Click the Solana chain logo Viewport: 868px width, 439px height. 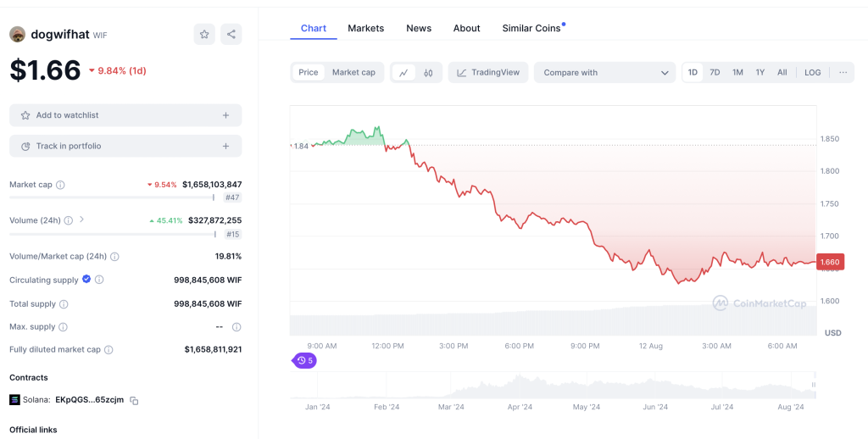tap(14, 400)
